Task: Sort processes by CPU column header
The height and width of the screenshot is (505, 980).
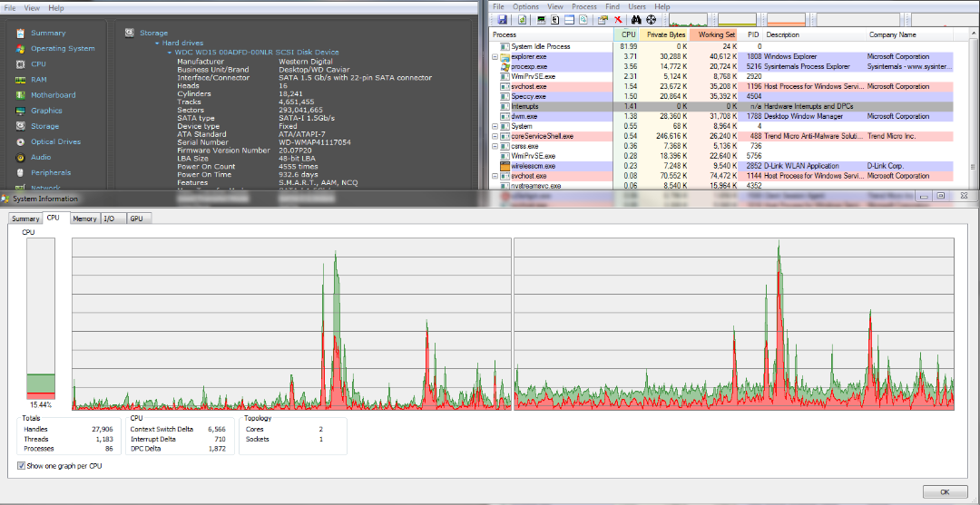Action: click(x=629, y=35)
